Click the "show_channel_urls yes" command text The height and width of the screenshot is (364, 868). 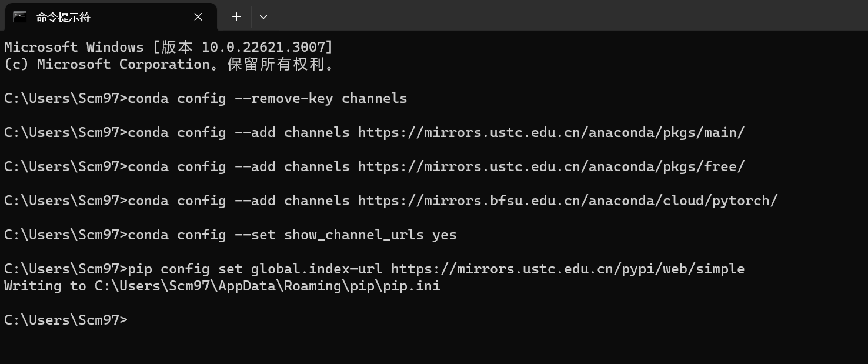(x=370, y=235)
